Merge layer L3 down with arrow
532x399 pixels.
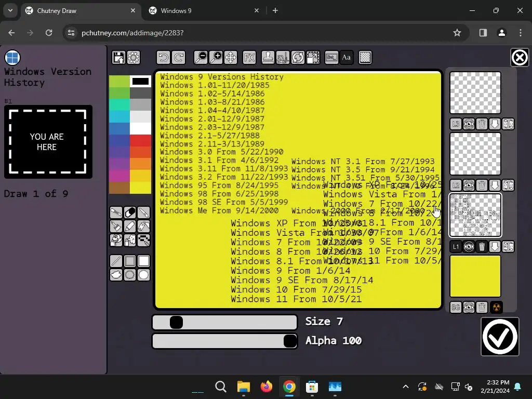tap(495, 124)
